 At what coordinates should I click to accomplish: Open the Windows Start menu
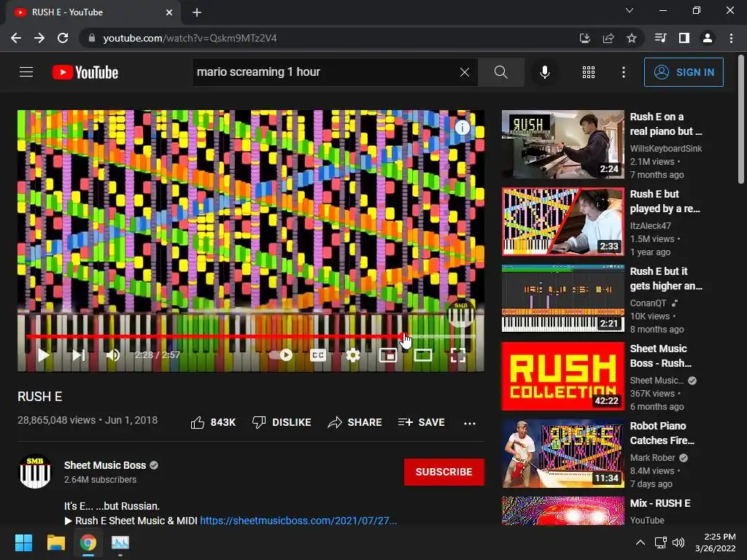pos(23,542)
